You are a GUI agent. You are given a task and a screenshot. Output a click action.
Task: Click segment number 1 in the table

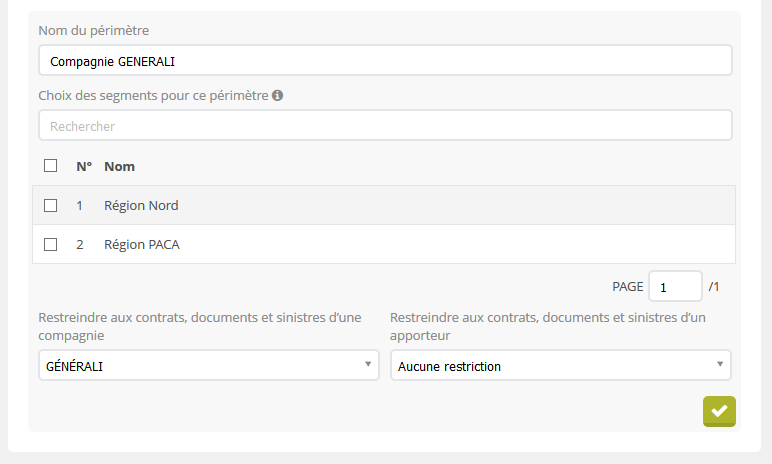coord(80,205)
